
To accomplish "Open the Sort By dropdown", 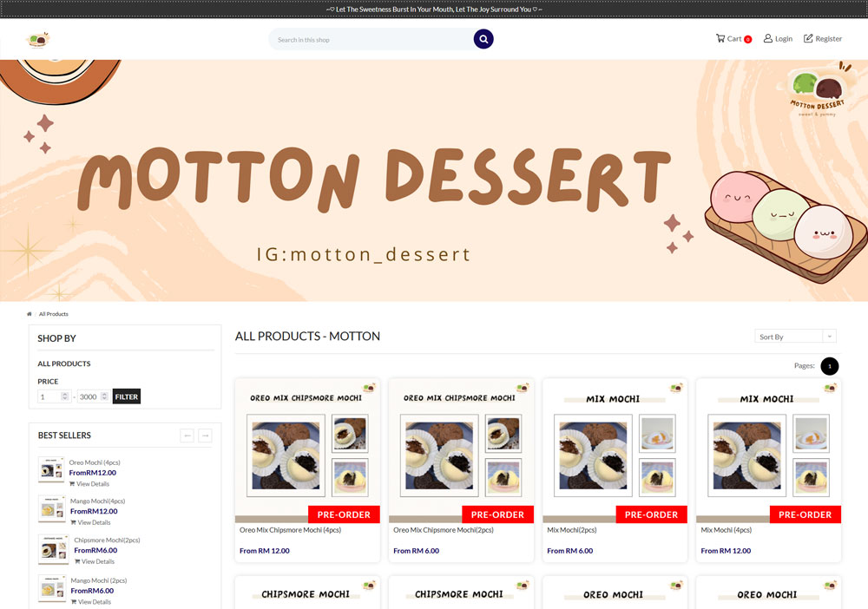I will pos(795,337).
